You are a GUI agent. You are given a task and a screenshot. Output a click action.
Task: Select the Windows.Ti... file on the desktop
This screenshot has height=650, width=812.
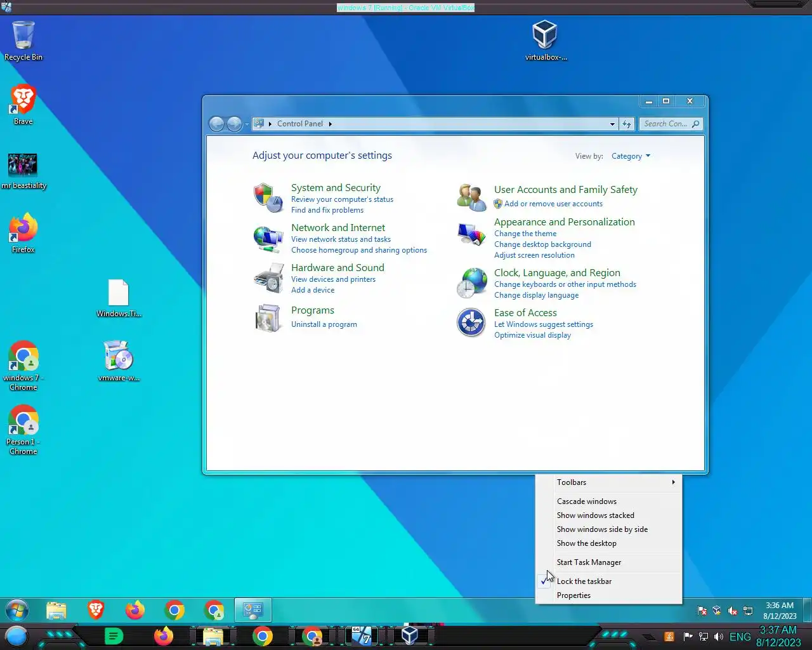coord(119,298)
